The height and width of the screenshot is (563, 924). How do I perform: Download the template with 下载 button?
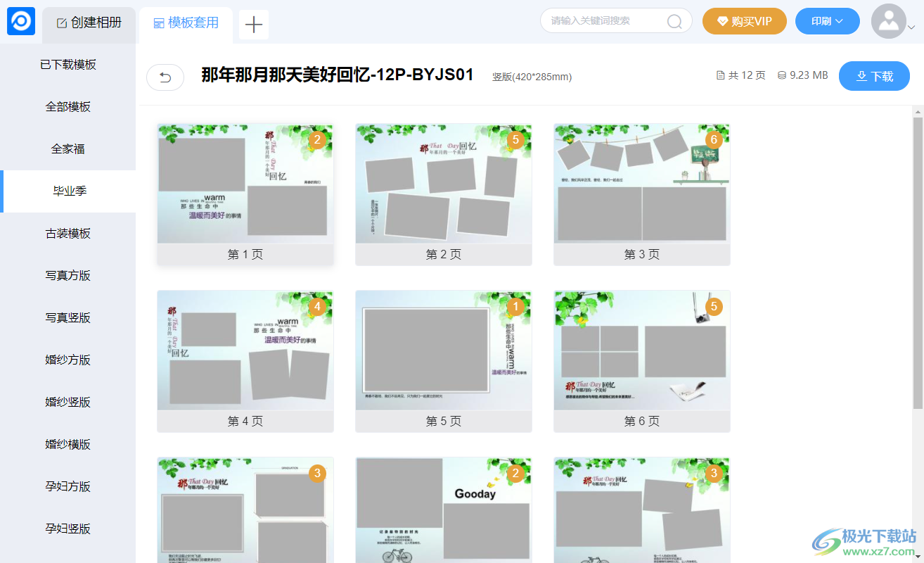click(x=874, y=76)
